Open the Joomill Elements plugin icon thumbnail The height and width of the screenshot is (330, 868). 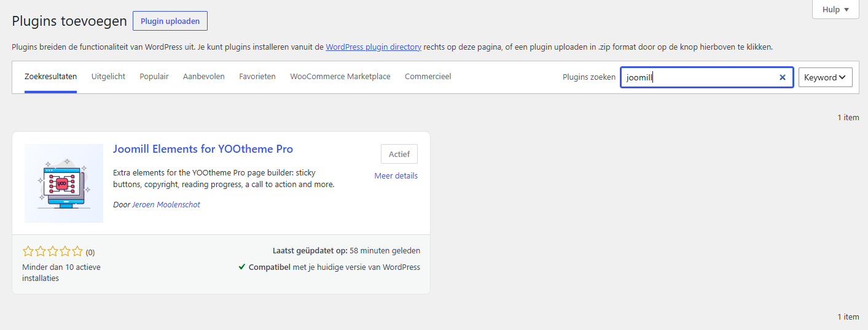[64, 183]
